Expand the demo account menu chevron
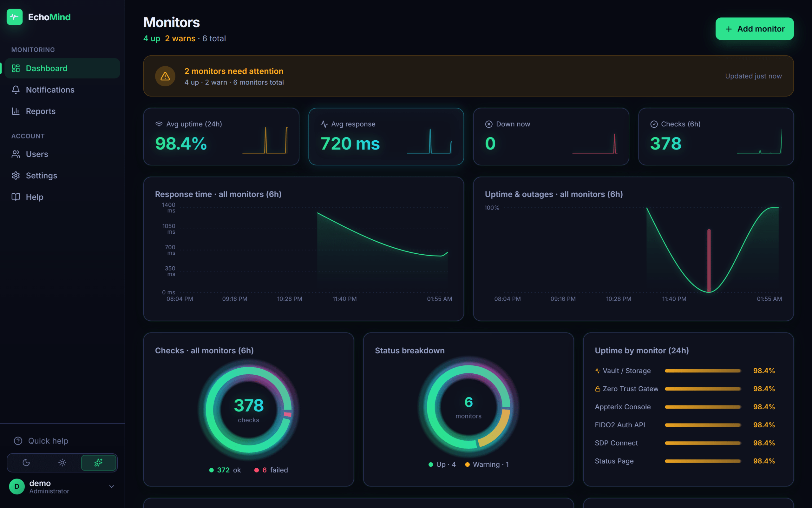Image resolution: width=812 pixels, height=508 pixels. tap(112, 486)
